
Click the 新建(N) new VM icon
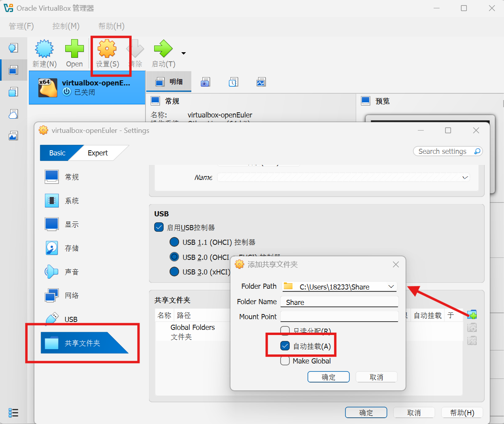44,49
